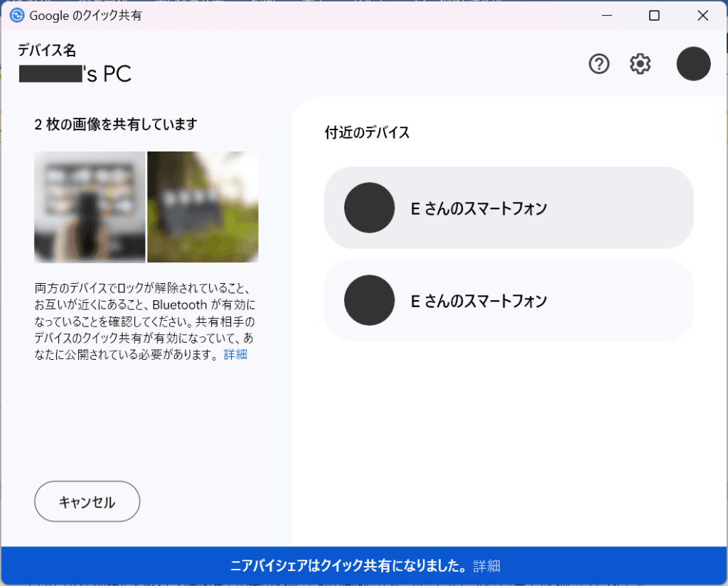Viewport: 728px width, 586px height.
Task: Close the Quick Share window
Action: point(702,15)
